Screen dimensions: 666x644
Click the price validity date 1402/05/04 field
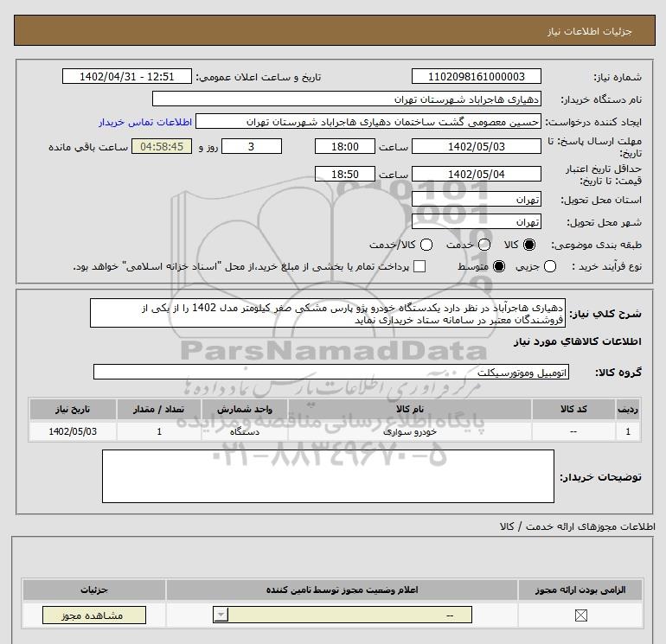coord(476,174)
